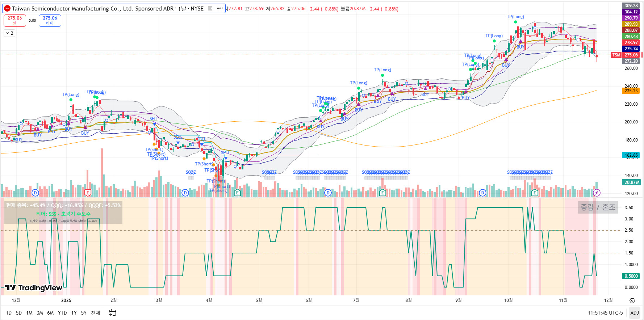Image resolution: width=644 pixels, height=320 pixels.
Task: Click the orange 235.23 price label
Action: 631,90
